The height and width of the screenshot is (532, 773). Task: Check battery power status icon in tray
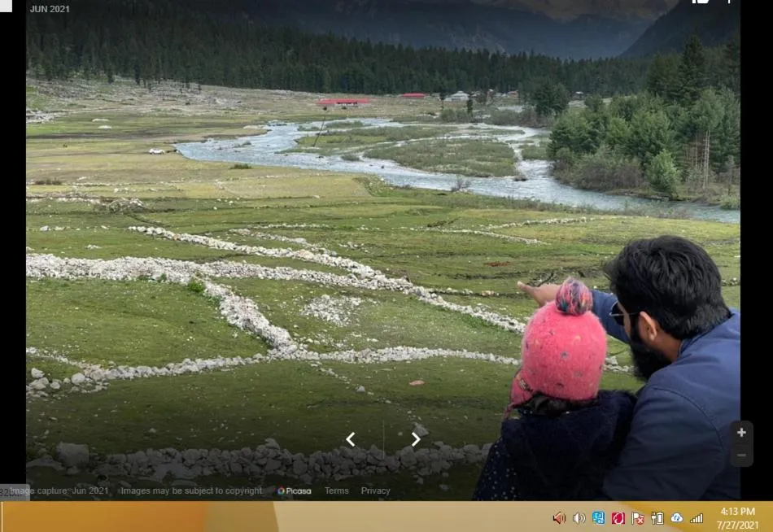(x=657, y=518)
